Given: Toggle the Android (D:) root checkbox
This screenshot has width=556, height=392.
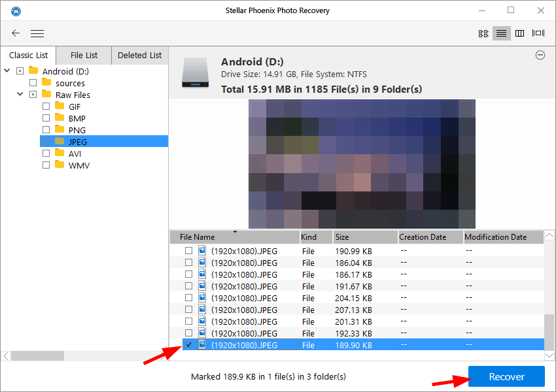Looking at the screenshot, I should click(20, 71).
